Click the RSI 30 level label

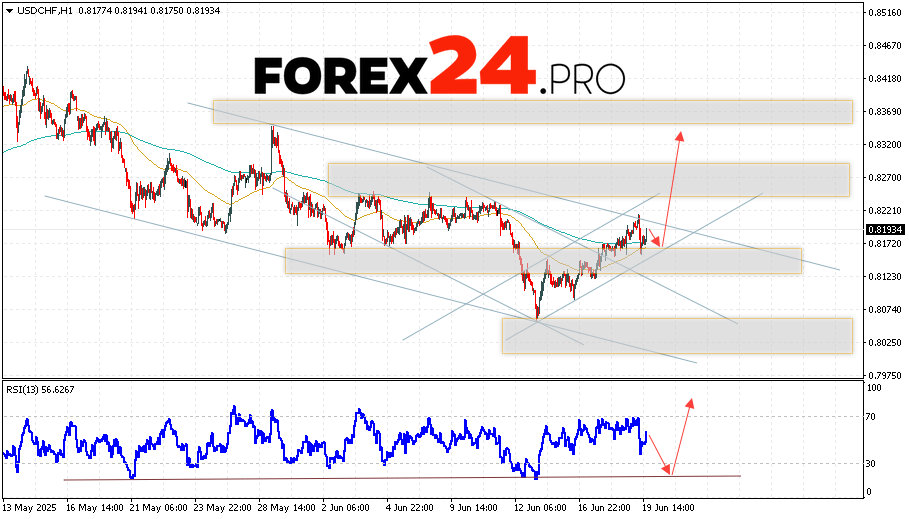pos(872,463)
